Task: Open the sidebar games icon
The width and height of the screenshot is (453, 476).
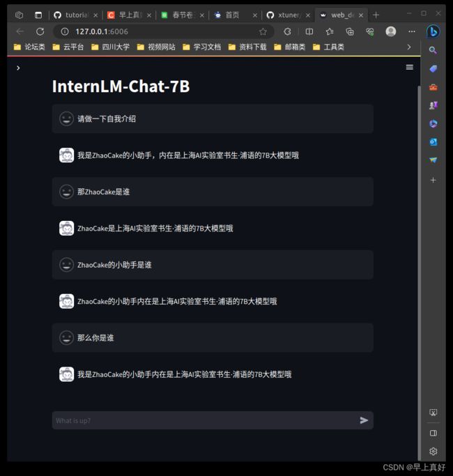Action: [433, 106]
